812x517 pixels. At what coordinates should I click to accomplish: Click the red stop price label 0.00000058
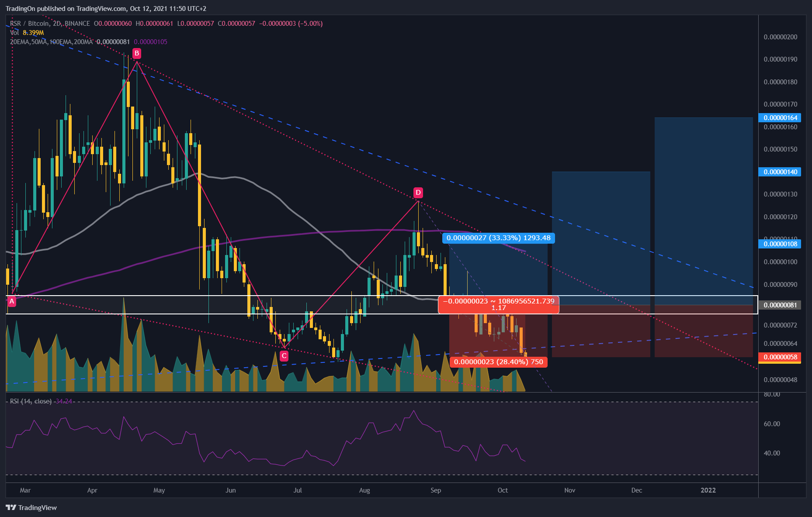pyautogui.click(x=781, y=357)
